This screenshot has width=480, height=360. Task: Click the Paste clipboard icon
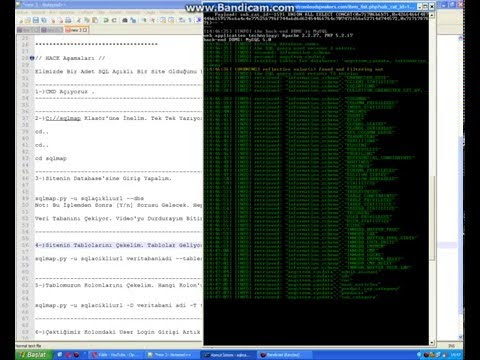point(95,20)
